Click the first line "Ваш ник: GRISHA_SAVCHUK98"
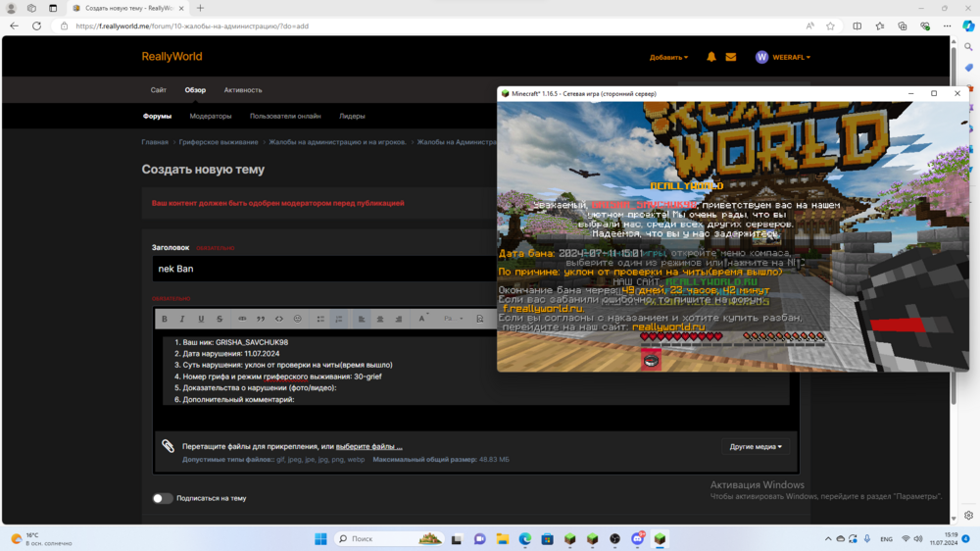 (235, 343)
